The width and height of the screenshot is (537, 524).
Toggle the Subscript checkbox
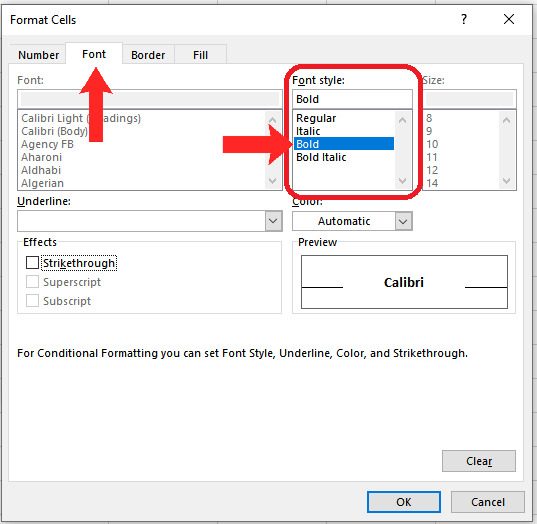[x=32, y=301]
